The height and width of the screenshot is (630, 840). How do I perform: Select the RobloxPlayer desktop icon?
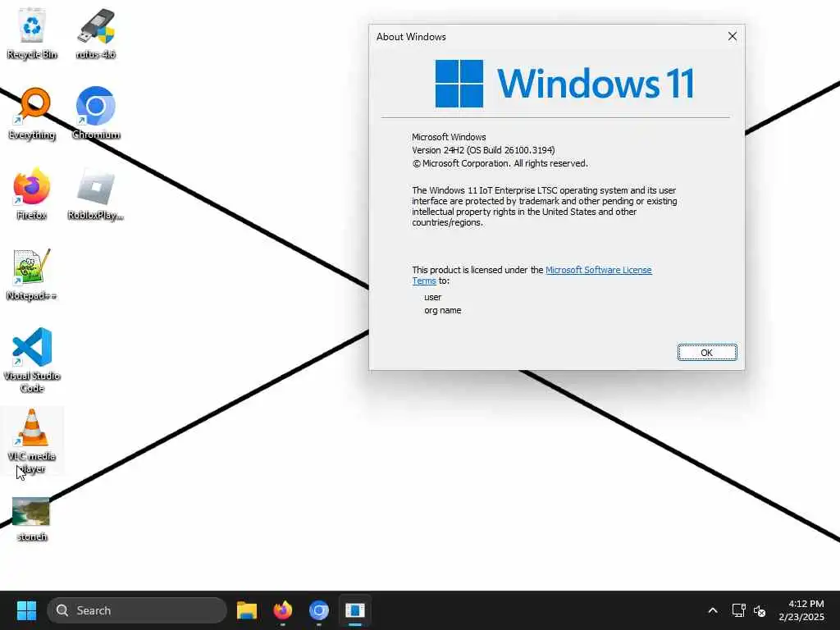[x=96, y=194]
